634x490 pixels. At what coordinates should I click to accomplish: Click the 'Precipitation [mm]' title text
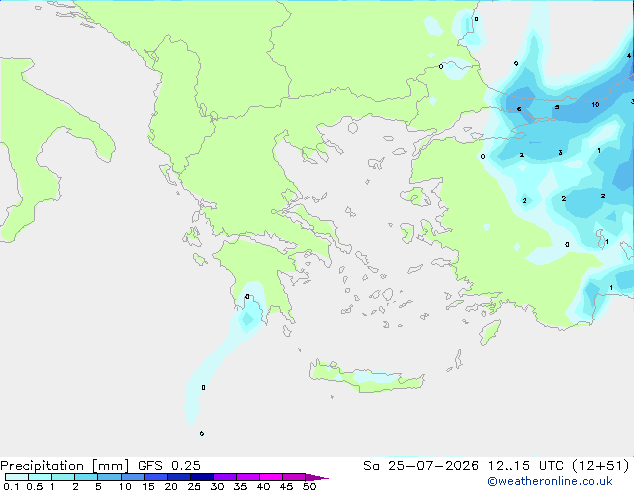point(64,466)
